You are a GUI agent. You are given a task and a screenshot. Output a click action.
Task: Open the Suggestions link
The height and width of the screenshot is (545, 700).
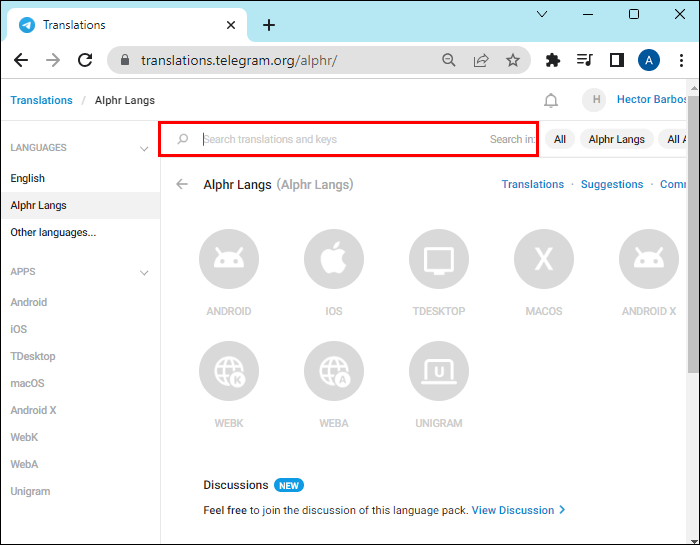612,184
